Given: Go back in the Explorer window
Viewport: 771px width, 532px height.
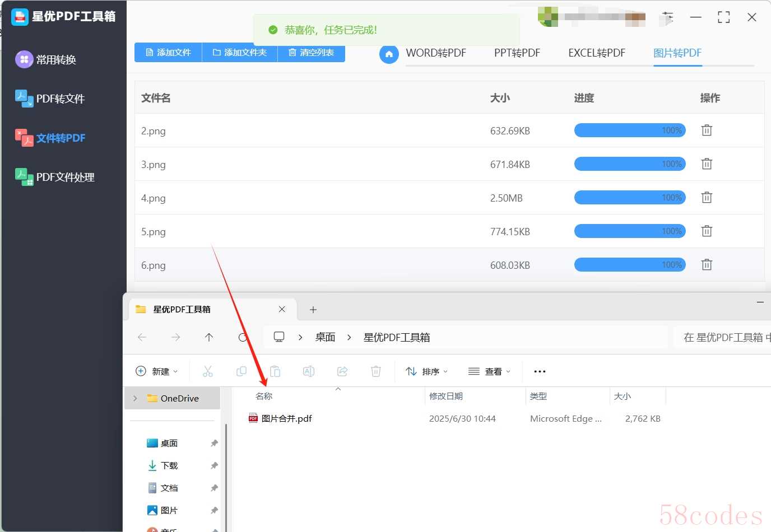Looking at the screenshot, I should [142, 337].
